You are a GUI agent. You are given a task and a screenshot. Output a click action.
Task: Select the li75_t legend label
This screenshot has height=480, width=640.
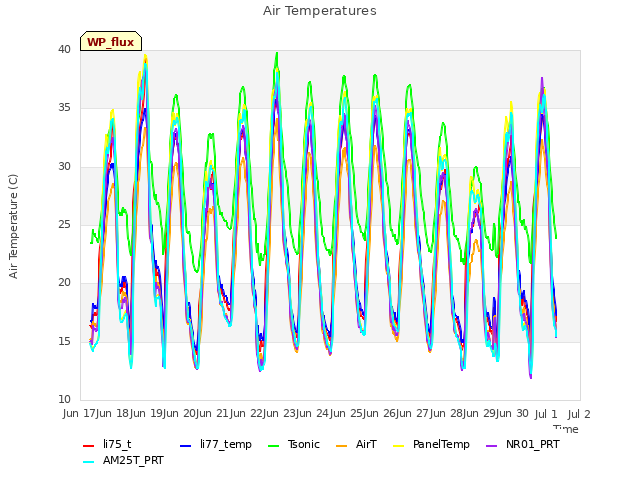coord(117,444)
